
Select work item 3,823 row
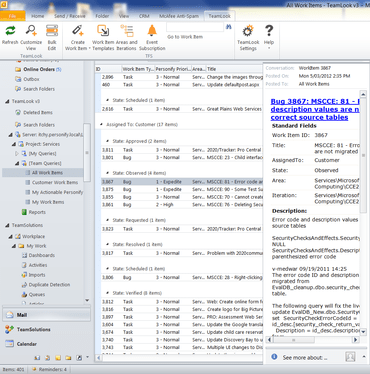(182, 229)
